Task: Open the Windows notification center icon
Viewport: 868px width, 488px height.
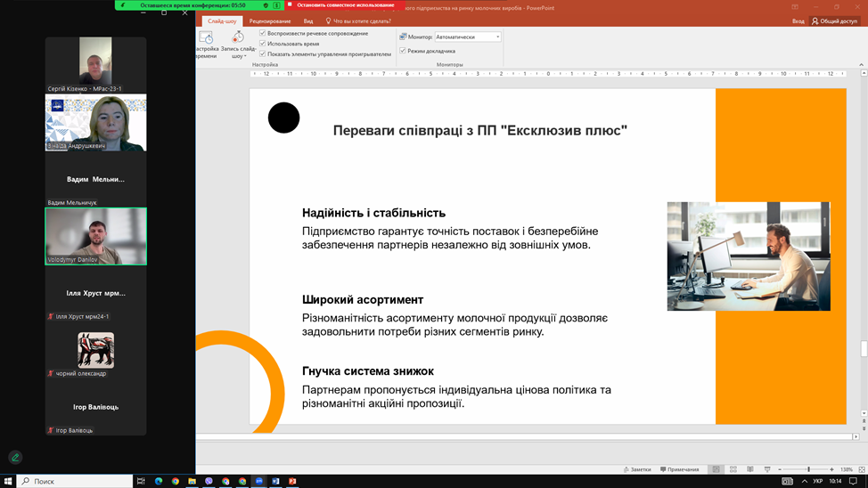Action: [854, 481]
